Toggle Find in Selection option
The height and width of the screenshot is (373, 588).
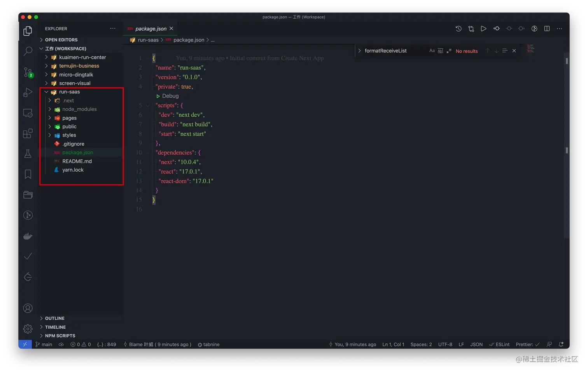pos(505,51)
